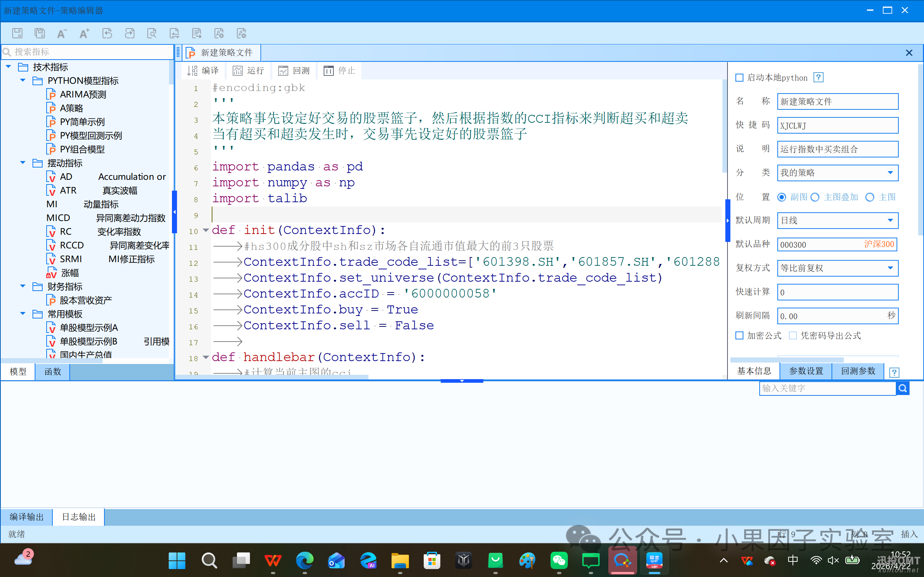Open the 复权方式 dropdown

coord(890,268)
